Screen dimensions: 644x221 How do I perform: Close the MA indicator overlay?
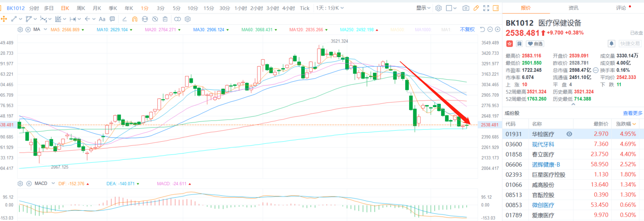click(x=28, y=30)
